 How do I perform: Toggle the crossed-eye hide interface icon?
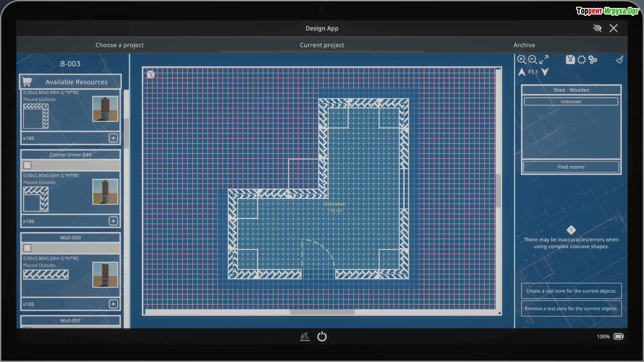point(597,28)
